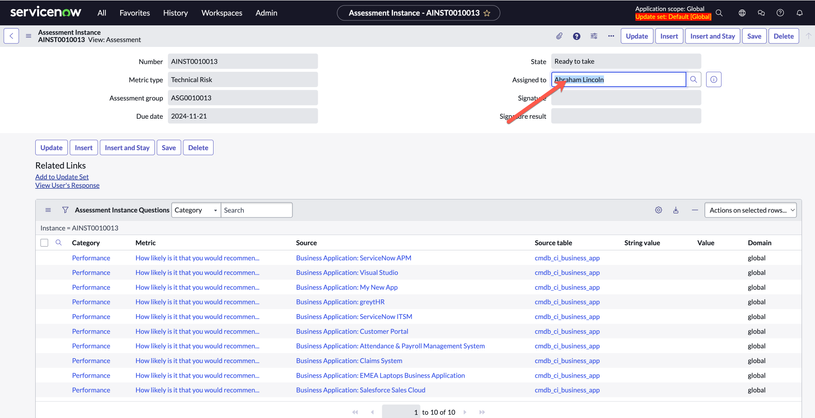
Task: Open the Metric link in EMEA Laptops row
Action: pyautogui.click(x=198, y=375)
